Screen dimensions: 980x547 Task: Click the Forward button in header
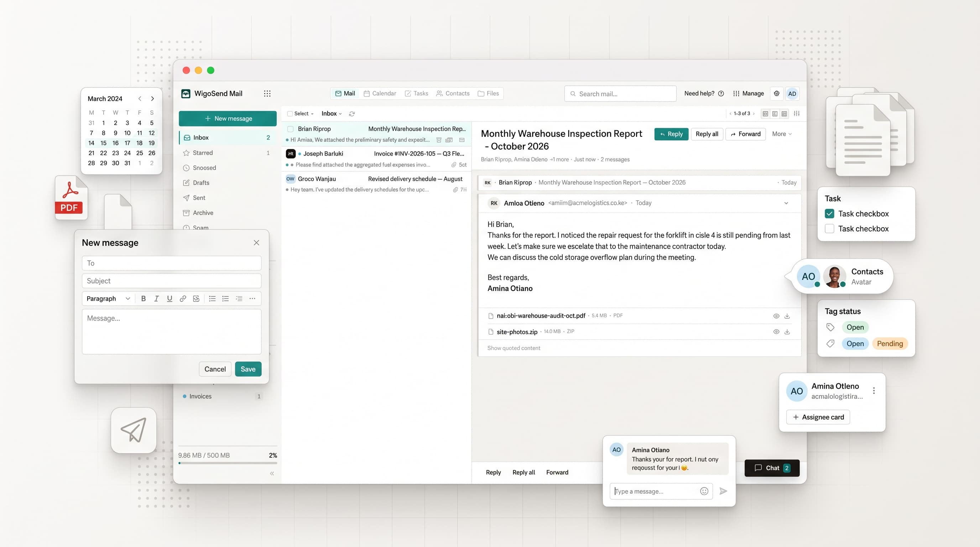tap(745, 134)
